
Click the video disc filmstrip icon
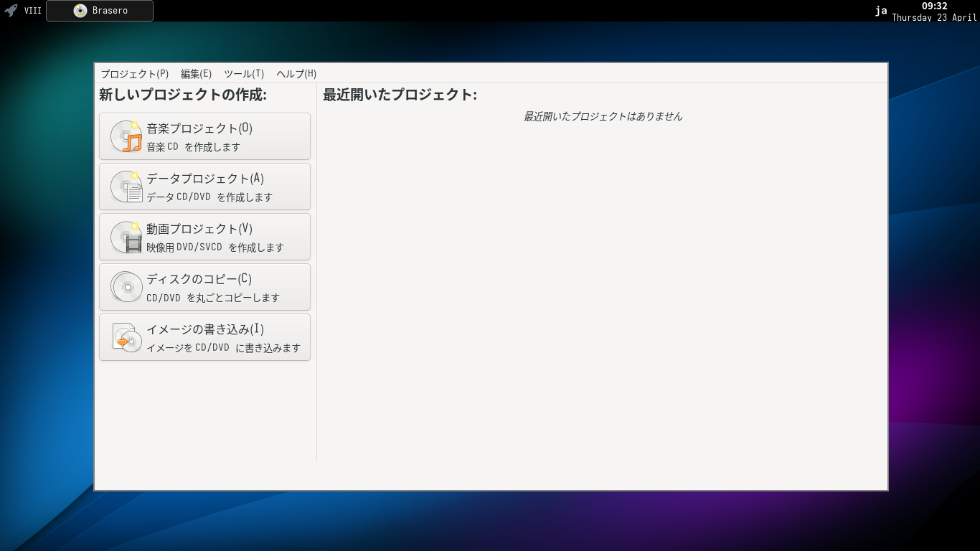[x=126, y=237]
